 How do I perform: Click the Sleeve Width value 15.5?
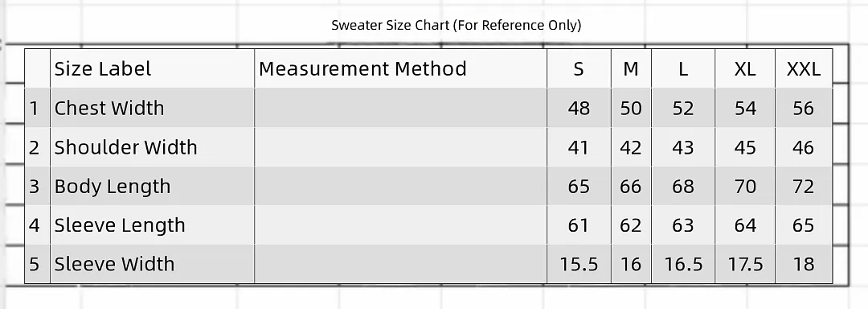[579, 264]
